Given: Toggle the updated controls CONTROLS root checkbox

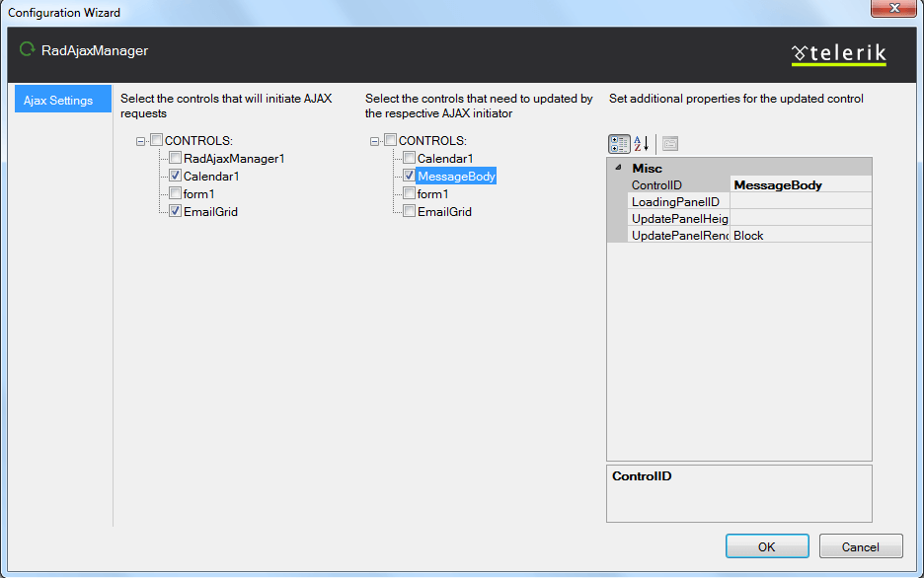Looking at the screenshot, I should [390, 140].
